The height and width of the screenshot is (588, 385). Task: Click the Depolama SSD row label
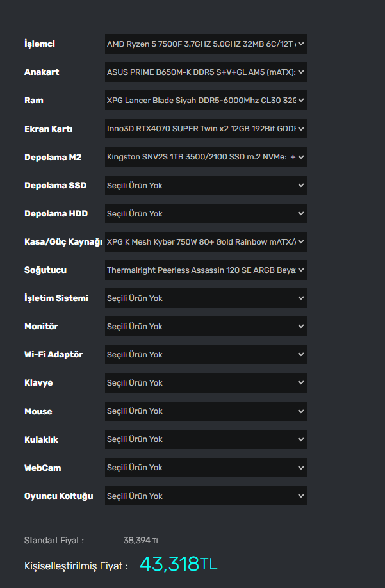[56, 185]
